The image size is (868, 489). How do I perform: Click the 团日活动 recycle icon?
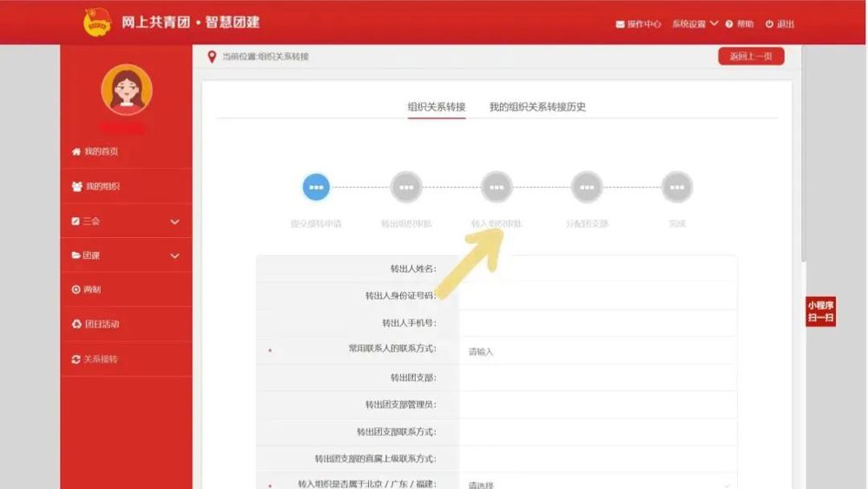point(76,324)
